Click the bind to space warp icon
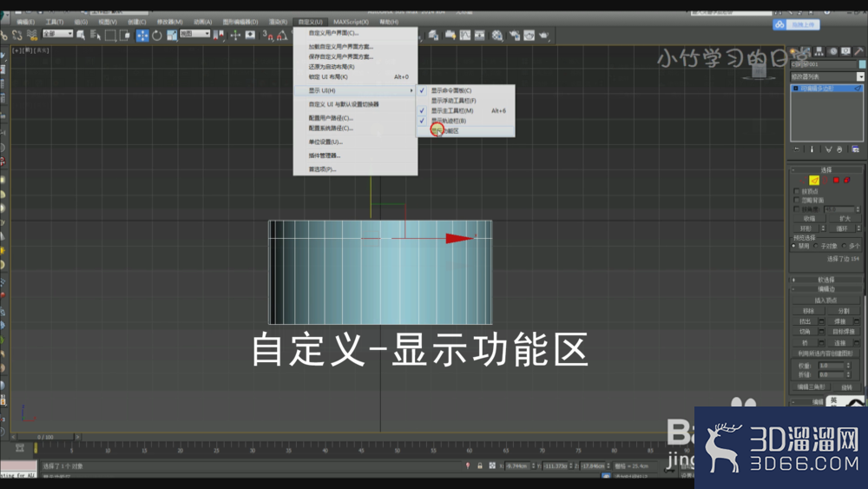868x489 pixels. click(x=32, y=36)
